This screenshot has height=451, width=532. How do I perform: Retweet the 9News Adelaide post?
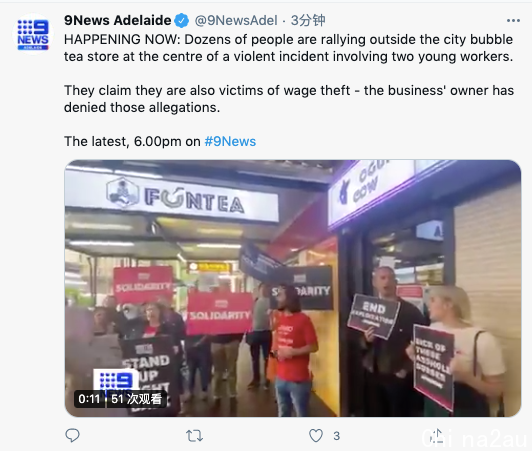(194, 436)
